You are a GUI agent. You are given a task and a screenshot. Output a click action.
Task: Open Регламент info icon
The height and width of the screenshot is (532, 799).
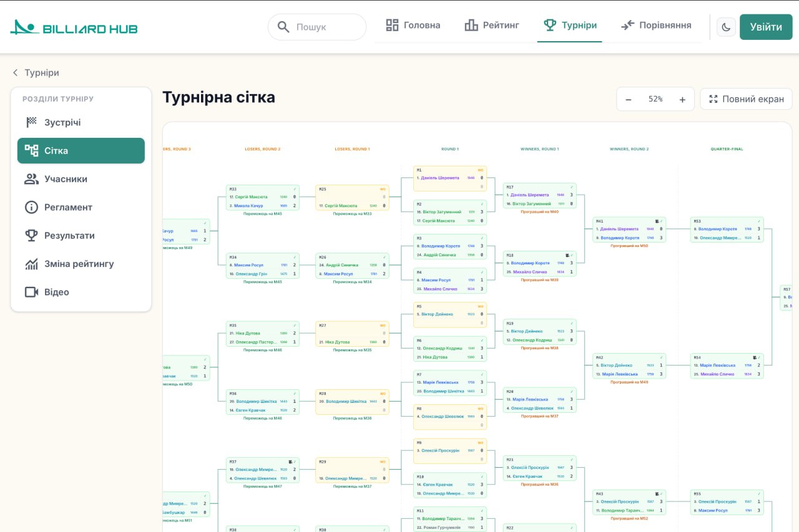pos(31,207)
